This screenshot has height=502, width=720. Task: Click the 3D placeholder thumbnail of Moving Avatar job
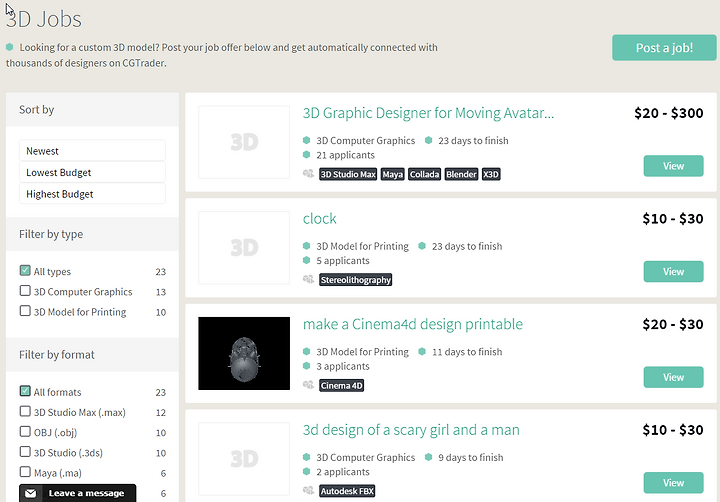[x=244, y=142]
